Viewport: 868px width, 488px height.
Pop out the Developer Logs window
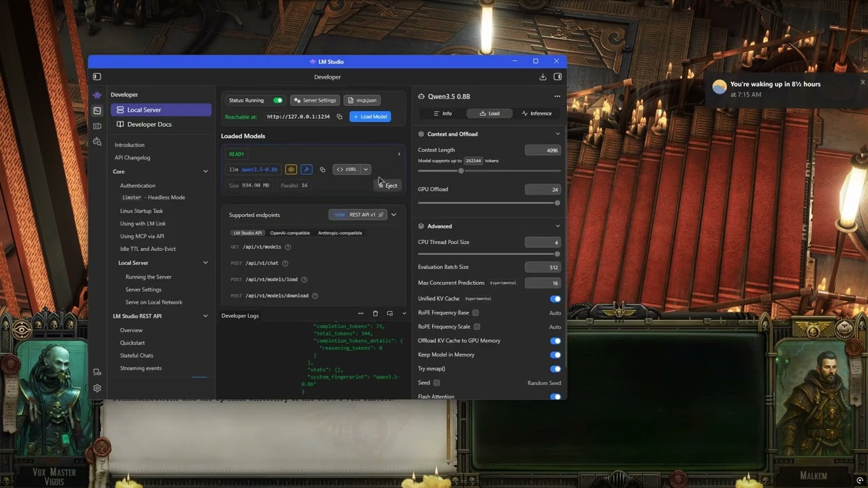[x=390, y=313]
